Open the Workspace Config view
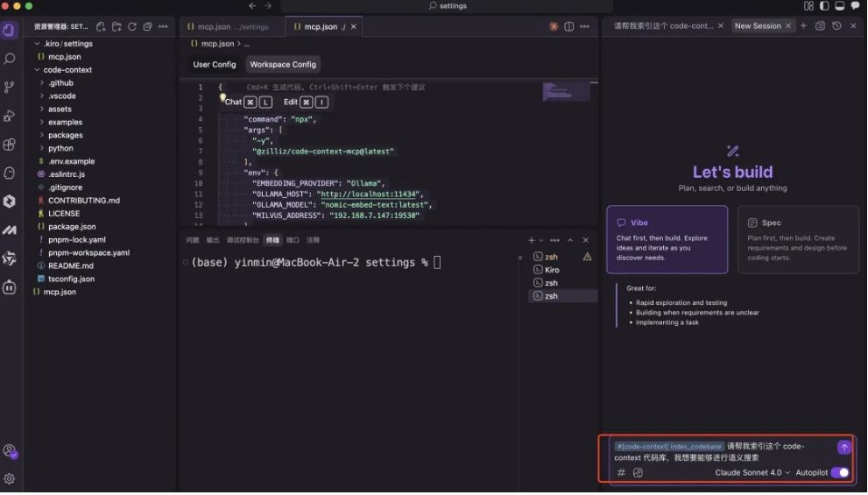 (283, 65)
